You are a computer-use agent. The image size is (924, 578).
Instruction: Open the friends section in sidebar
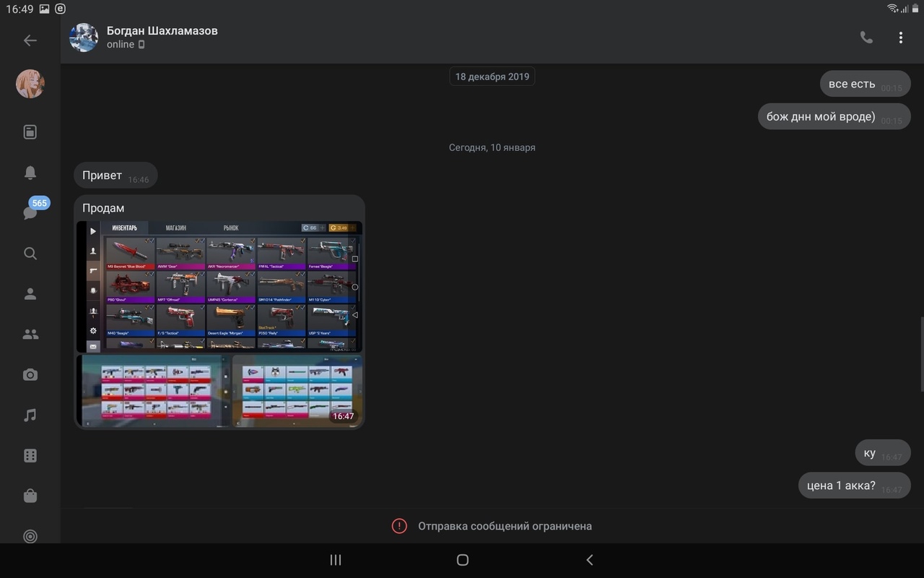click(x=30, y=294)
